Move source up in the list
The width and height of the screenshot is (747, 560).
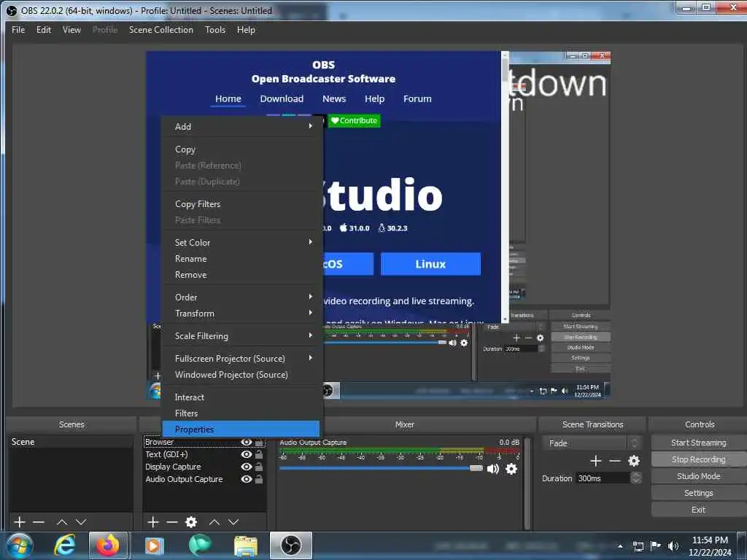[214, 522]
